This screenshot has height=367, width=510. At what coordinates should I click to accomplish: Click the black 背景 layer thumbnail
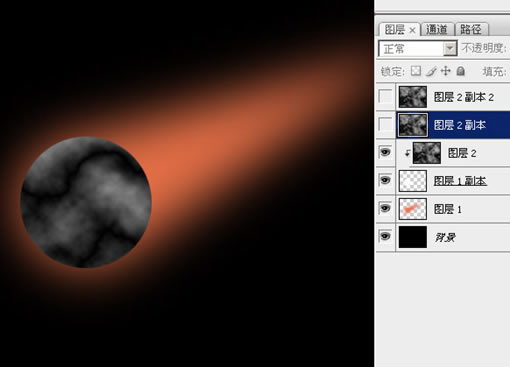coord(413,237)
